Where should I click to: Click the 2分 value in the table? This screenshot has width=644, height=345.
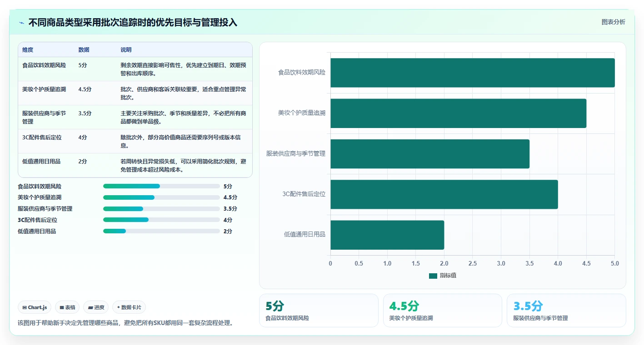tap(82, 162)
